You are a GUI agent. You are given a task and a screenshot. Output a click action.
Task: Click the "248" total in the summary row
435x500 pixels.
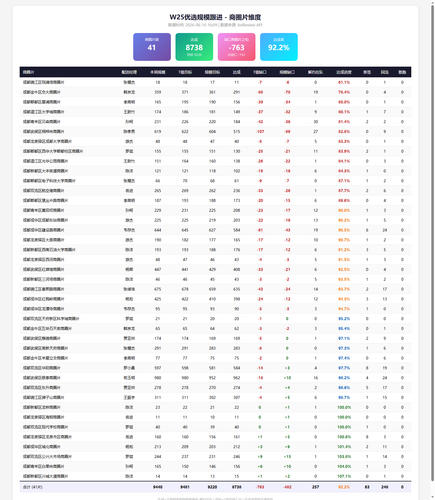coord(385,487)
